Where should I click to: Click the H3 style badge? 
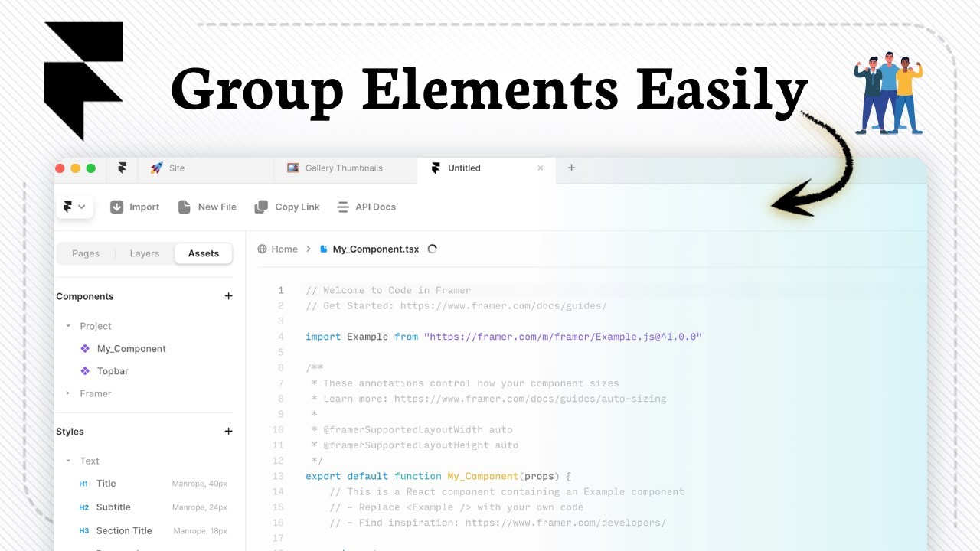tap(83, 531)
